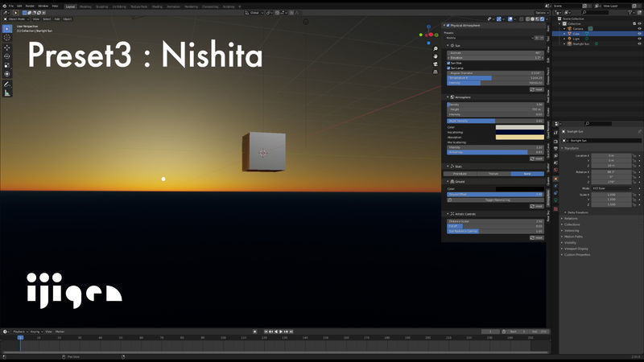Image resolution: width=644 pixels, height=362 pixels.
Task: Hide Starlight Sun in outliner
Action: [639, 43]
